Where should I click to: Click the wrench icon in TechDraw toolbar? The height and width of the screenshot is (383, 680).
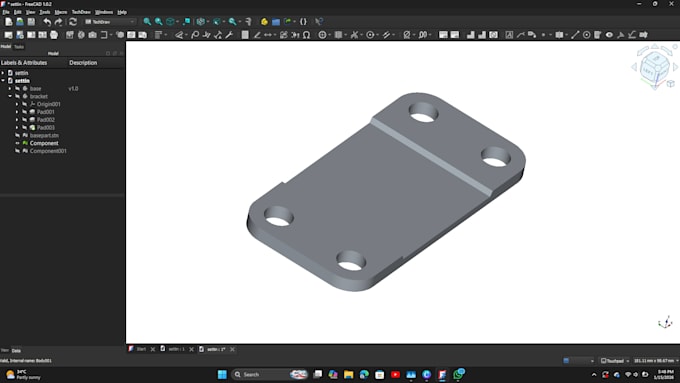(x=229, y=35)
